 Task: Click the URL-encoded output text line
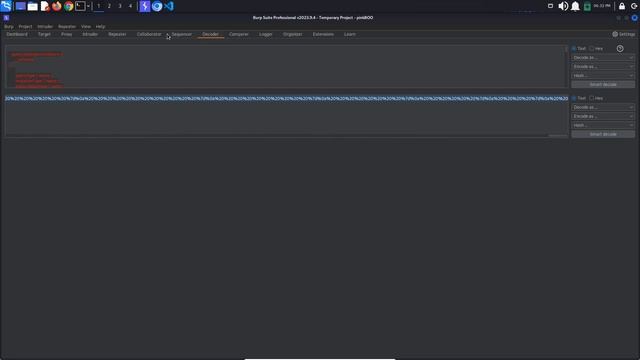[x=286, y=99]
